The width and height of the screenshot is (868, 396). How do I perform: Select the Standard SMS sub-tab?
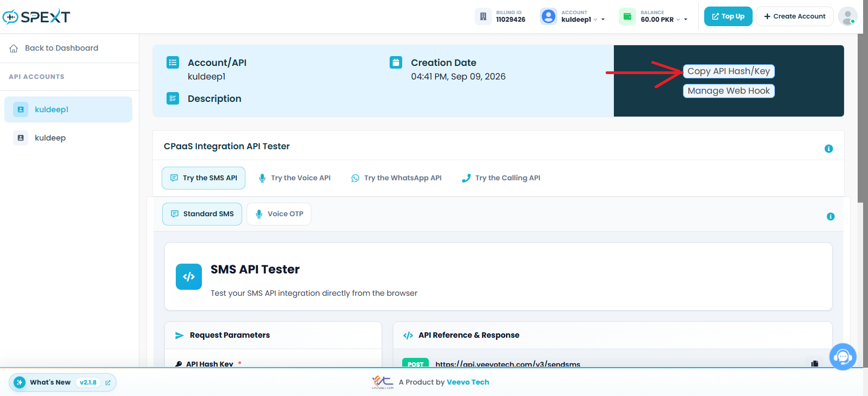(202, 214)
